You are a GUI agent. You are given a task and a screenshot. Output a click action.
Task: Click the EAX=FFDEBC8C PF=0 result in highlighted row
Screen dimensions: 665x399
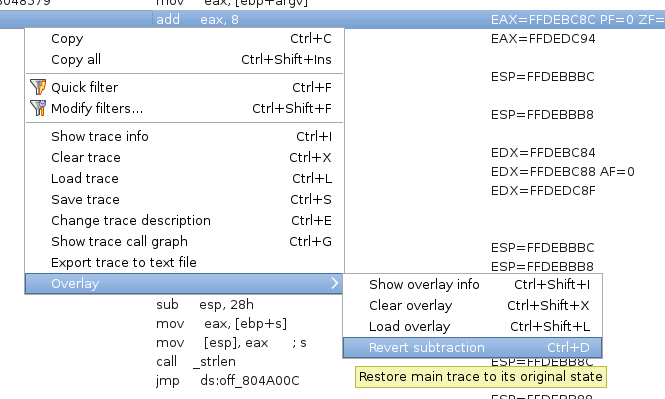pos(562,20)
